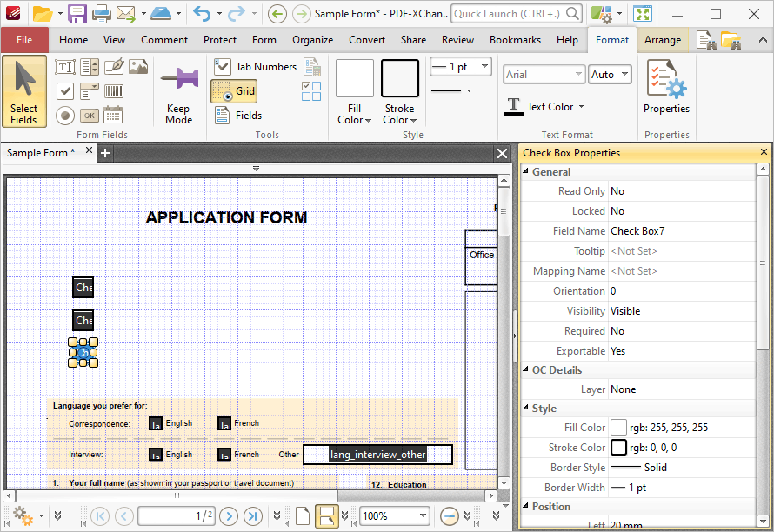Activate Select Fields tool
Screen dimensions: 774x532
tap(24, 91)
